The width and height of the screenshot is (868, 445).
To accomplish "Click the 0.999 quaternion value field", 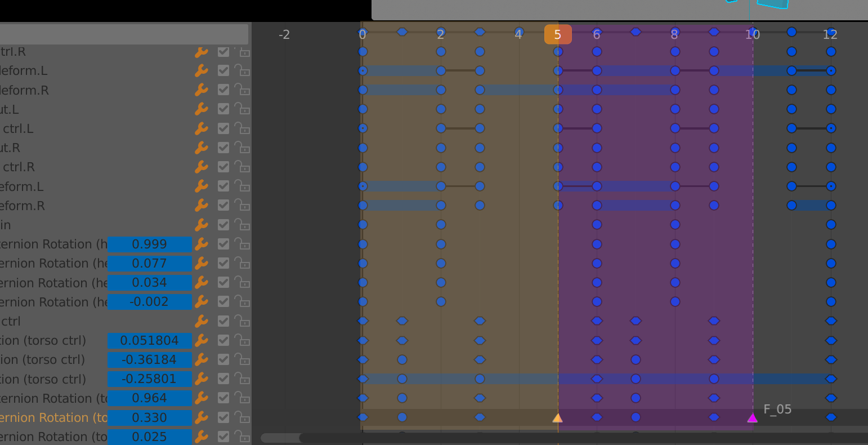I will (150, 244).
